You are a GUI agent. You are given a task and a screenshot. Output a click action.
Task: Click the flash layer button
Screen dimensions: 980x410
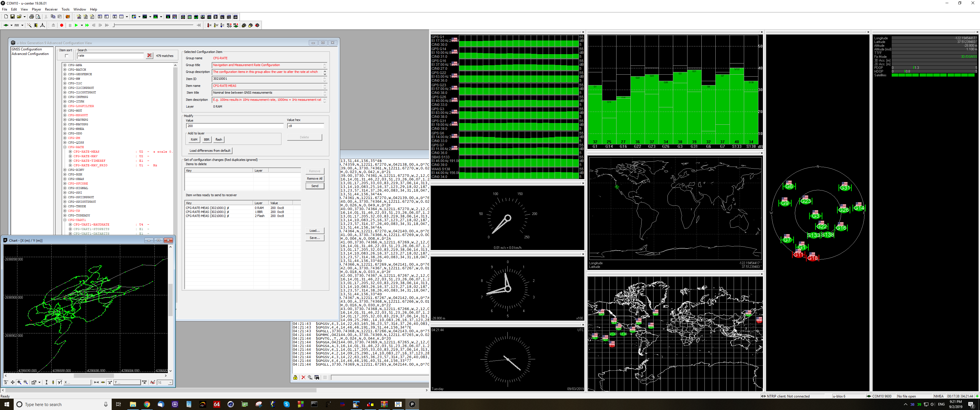pyautogui.click(x=219, y=140)
